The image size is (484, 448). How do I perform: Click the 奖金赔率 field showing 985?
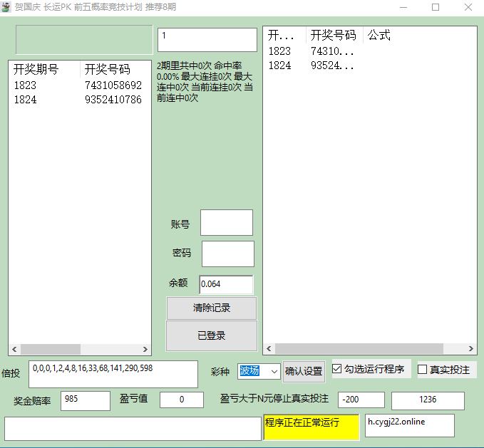(x=86, y=400)
